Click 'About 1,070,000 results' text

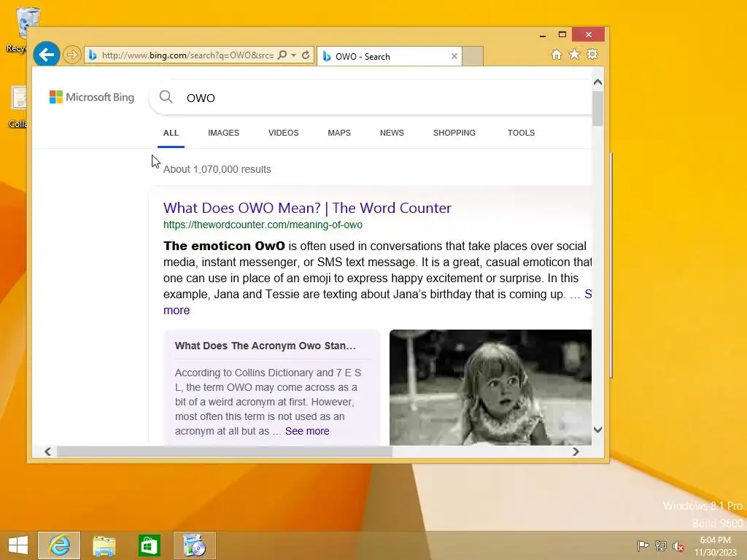click(x=217, y=169)
